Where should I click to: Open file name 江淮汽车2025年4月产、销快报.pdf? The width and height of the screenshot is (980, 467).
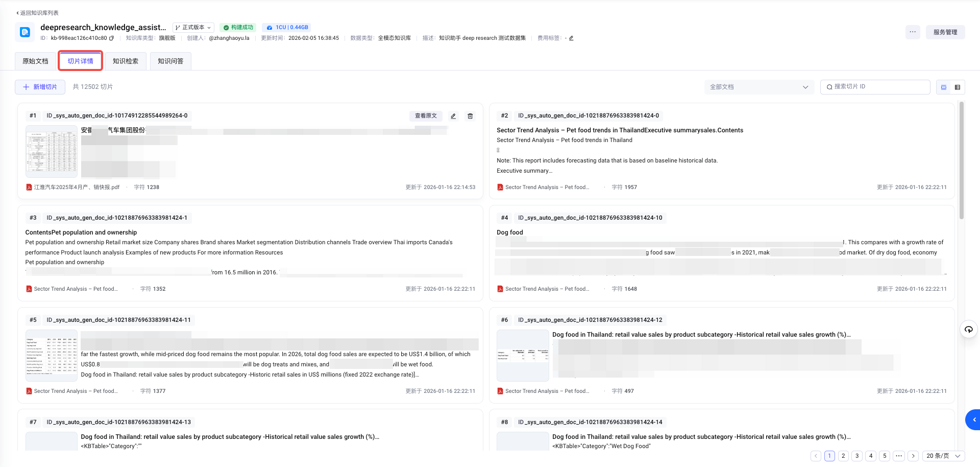click(x=77, y=188)
